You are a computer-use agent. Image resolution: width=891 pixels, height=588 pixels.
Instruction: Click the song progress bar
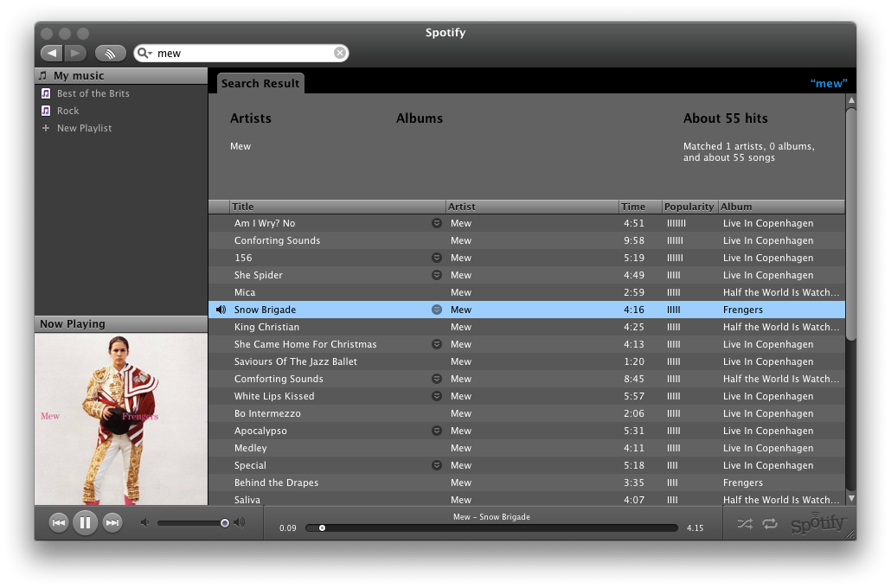click(493, 527)
